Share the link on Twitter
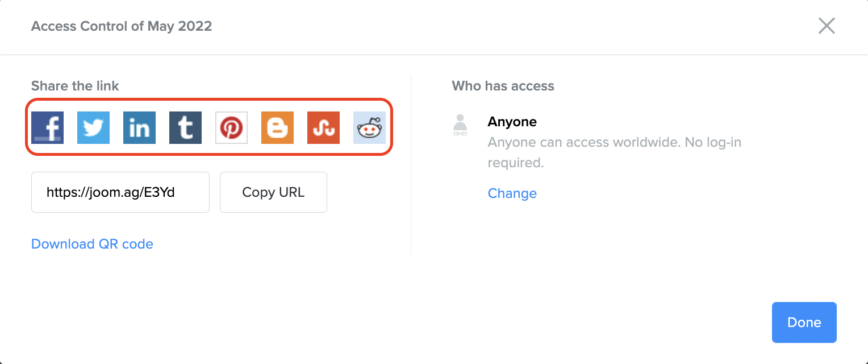868x364 pixels. click(93, 127)
